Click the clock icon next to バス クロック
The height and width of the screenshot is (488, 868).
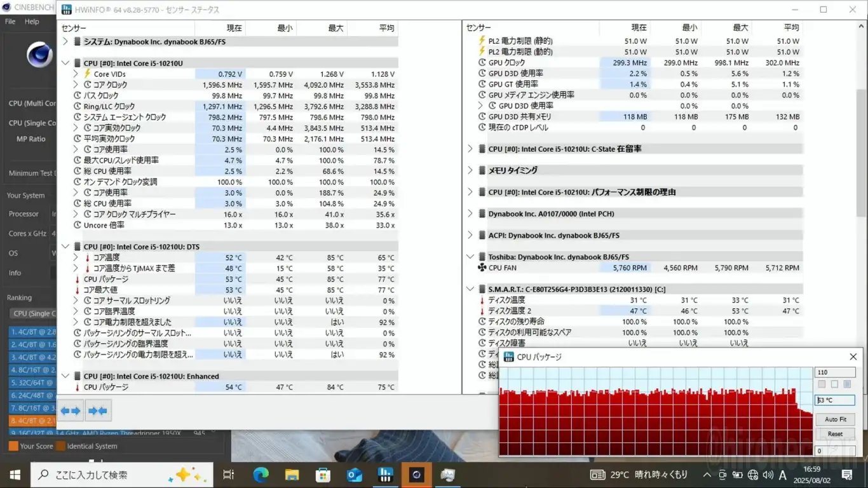[x=78, y=95]
